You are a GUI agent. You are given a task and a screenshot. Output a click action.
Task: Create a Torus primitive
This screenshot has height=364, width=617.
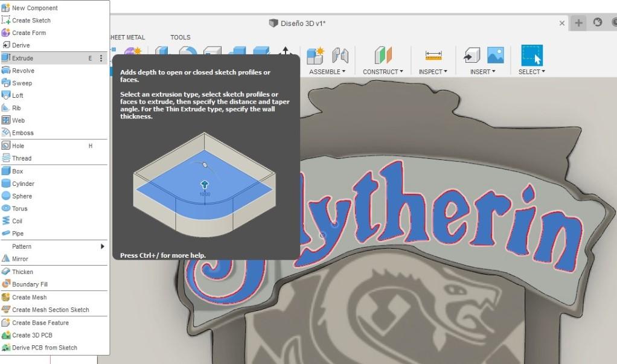pos(54,209)
